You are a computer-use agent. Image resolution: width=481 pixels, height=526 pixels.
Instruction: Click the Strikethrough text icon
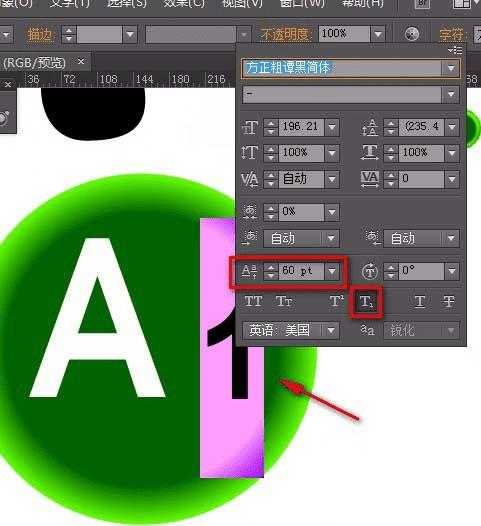448,301
